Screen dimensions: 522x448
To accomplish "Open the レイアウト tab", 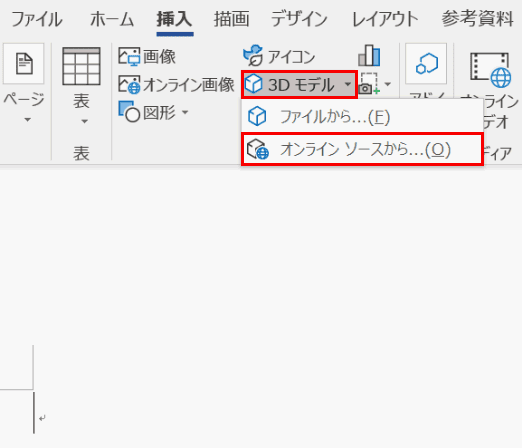I will click(385, 19).
